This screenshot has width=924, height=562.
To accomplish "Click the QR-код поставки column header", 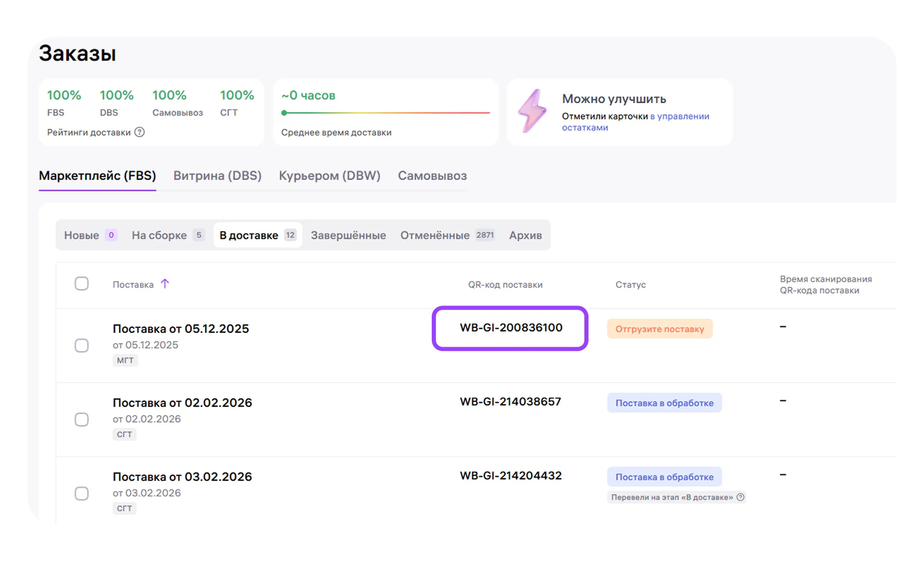I will point(505,284).
